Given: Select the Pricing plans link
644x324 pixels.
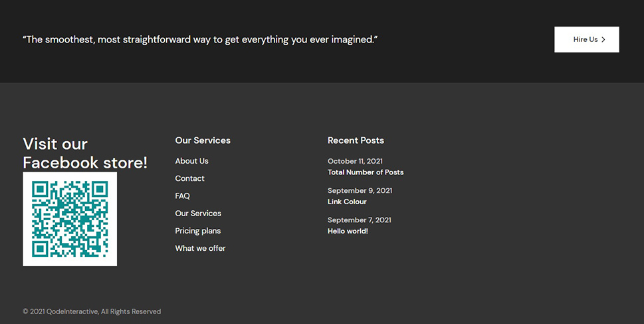Looking at the screenshot, I should pyautogui.click(x=198, y=231).
